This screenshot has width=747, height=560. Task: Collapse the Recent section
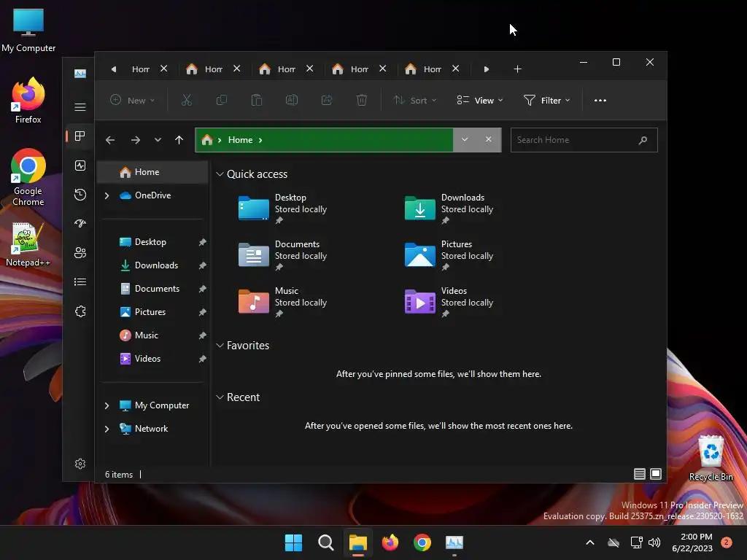[220, 397]
